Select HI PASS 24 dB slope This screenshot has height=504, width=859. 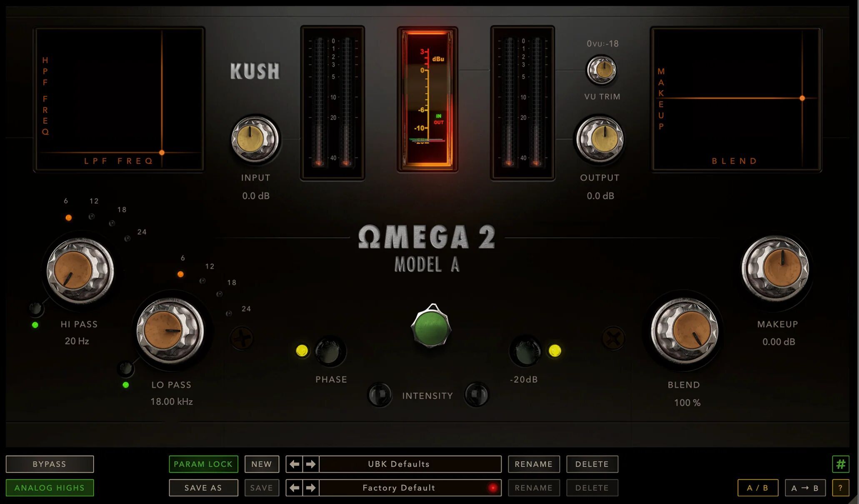[127, 239]
